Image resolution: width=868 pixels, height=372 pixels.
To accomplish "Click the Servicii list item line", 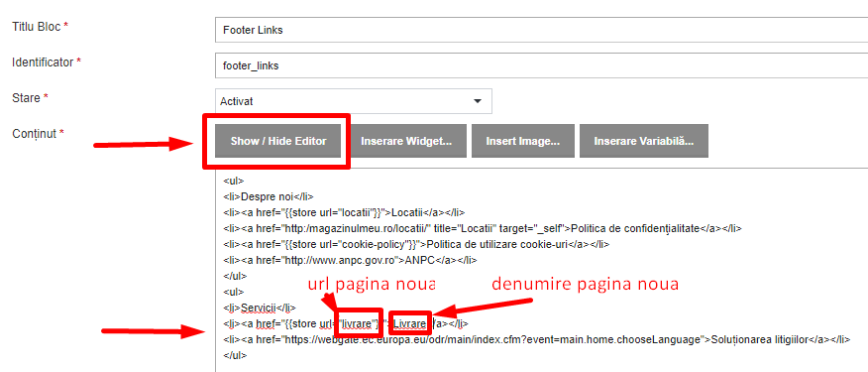I will click(x=261, y=308).
